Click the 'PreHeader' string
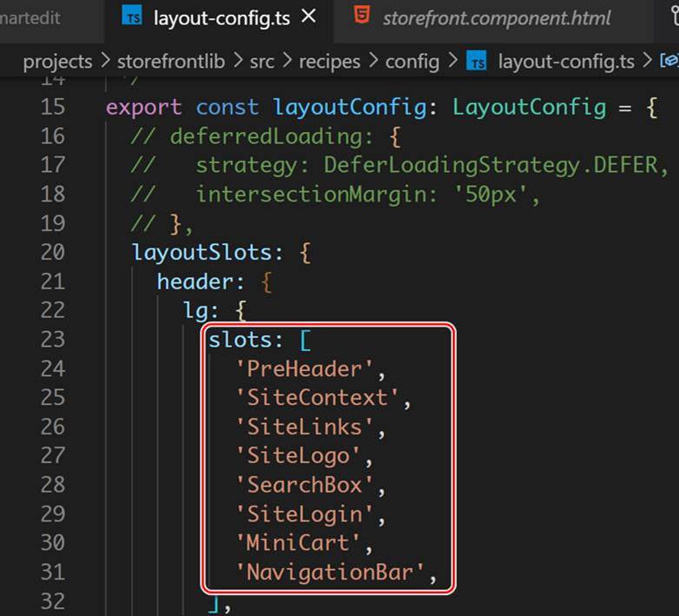 coord(305,369)
